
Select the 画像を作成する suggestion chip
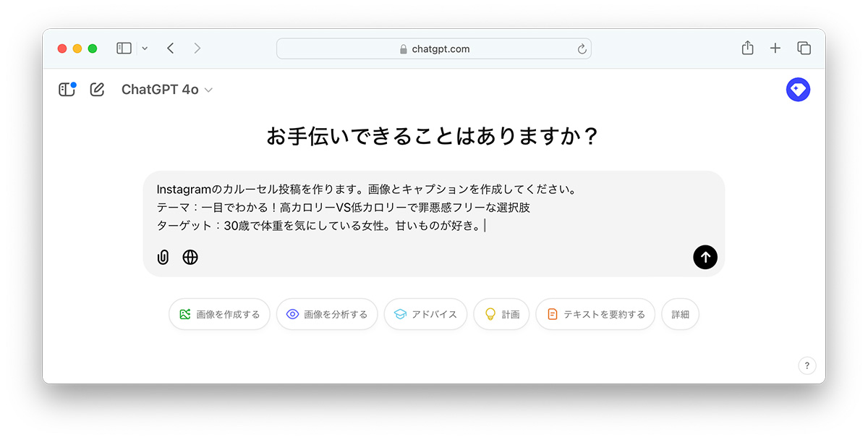pyautogui.click(x=219, y=314)
